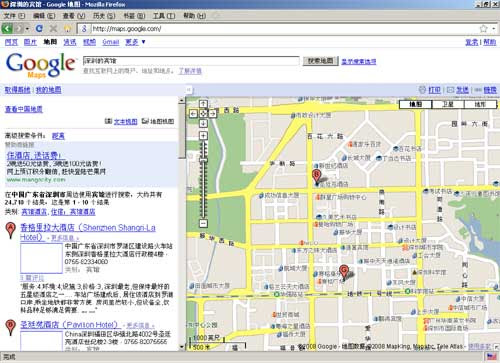Click the envelope icon next to 发送

[x=450, y=90]
